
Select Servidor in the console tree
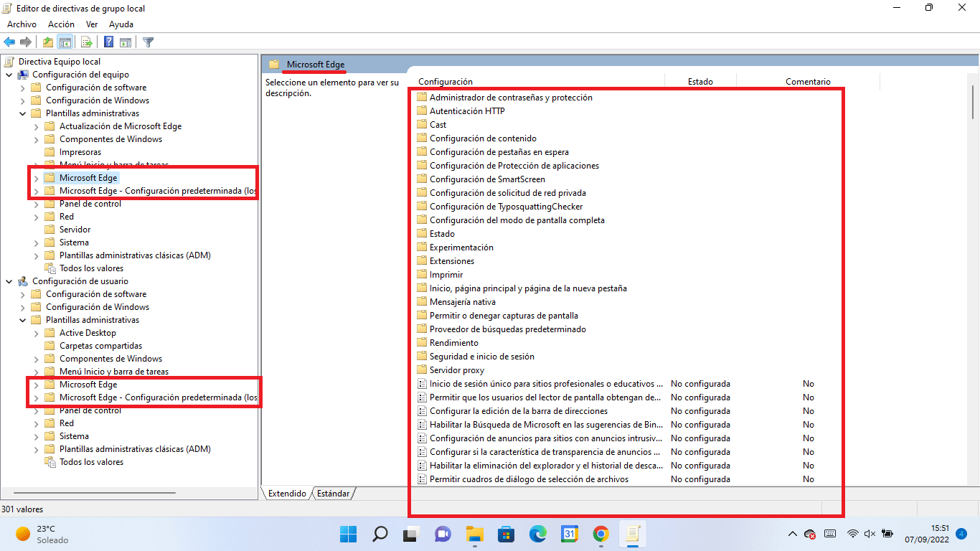75,230
